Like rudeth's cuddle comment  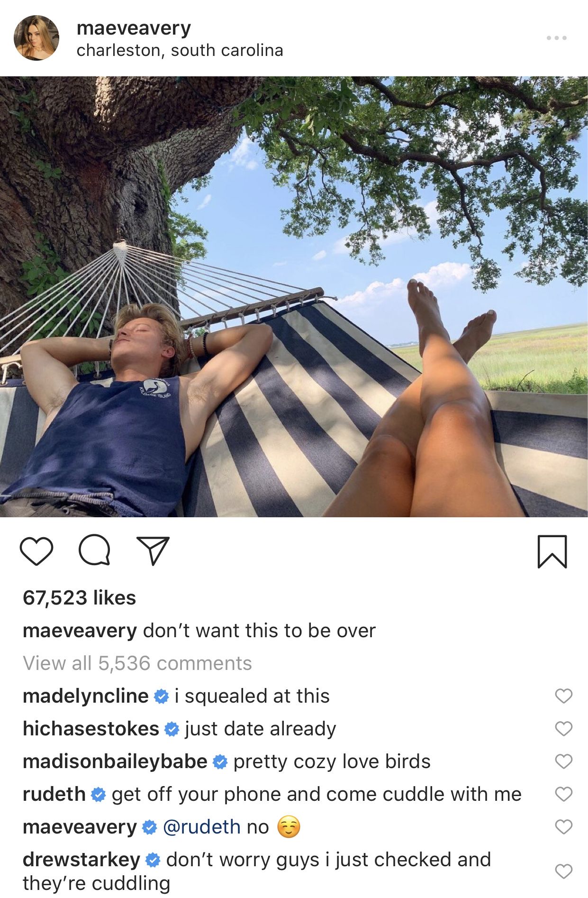(x=563, y=794)
